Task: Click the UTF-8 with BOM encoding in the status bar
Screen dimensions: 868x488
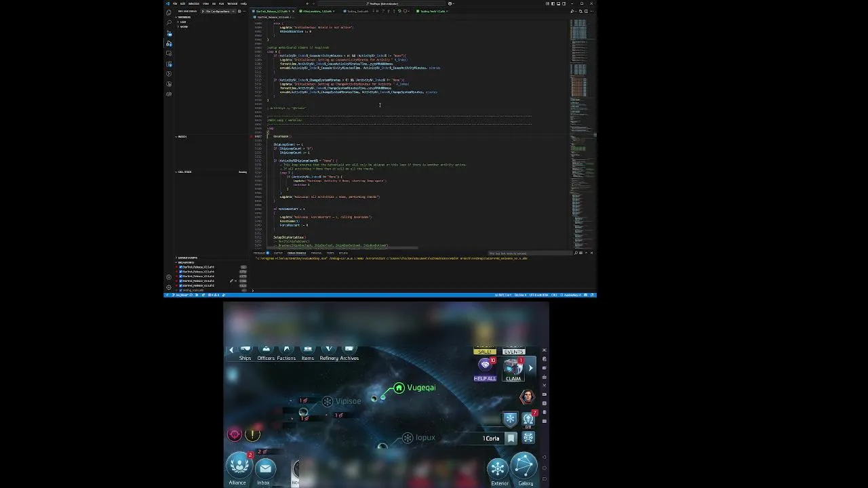Action: click(538, 295)
